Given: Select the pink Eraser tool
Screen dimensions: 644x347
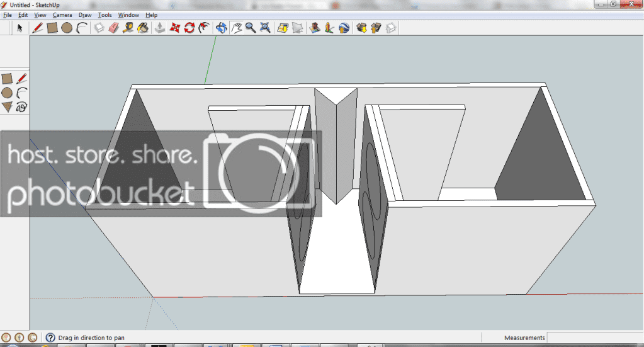Looking at the screenshot, I should 114,28.
